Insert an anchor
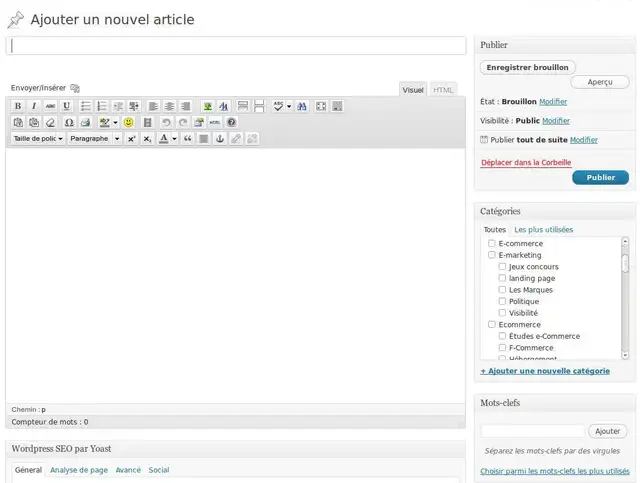 point(220,139)
